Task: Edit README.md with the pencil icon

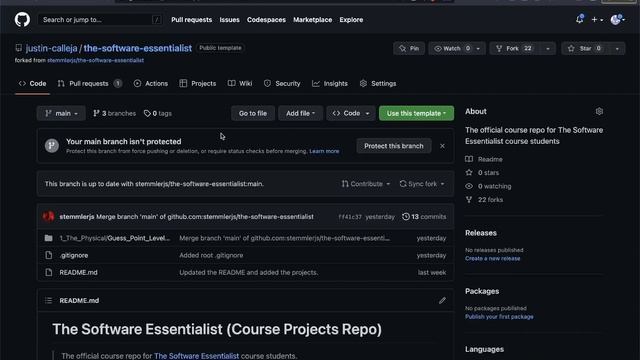Action: point(442,300)
